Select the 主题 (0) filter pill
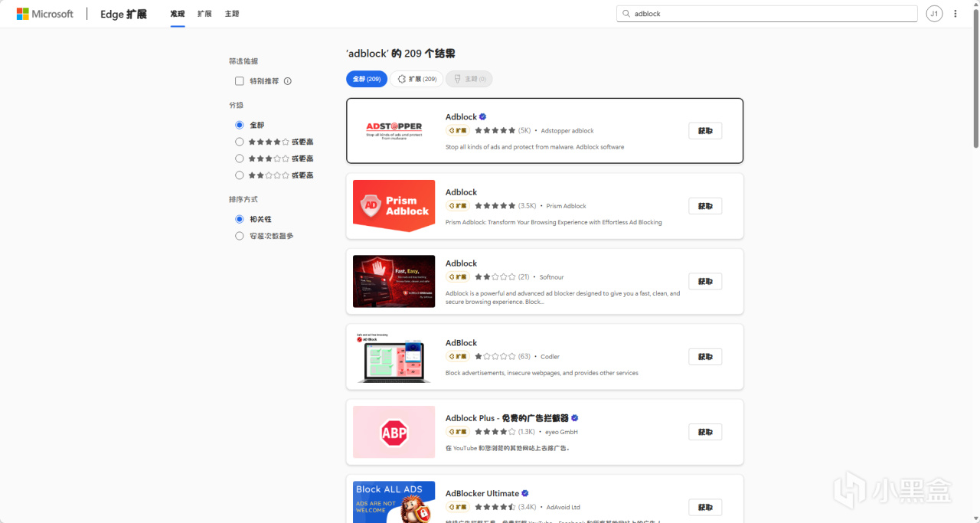This screenshot has width=980, height=523. pyautogui.click(x=469, y=79)
